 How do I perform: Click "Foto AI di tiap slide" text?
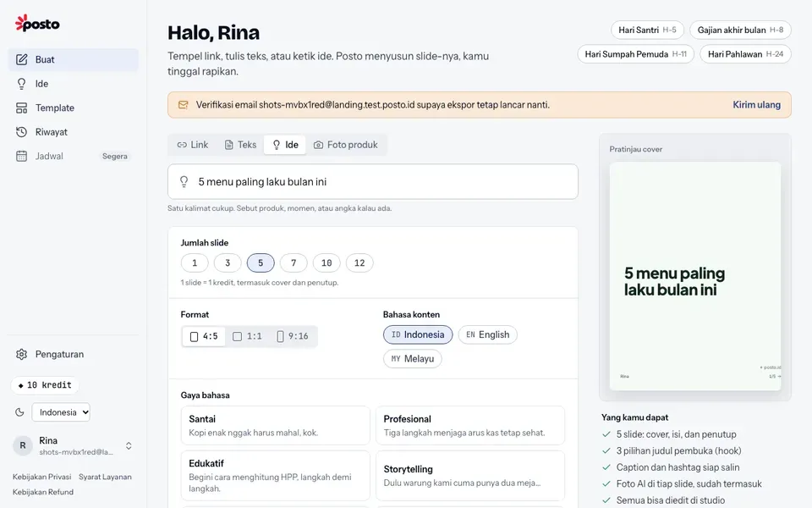click(654, 483)
